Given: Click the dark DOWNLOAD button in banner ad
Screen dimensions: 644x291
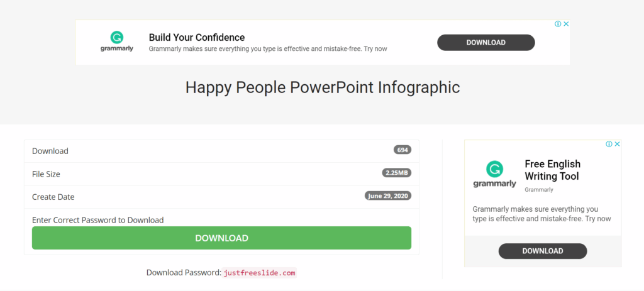Looking at the screenshot, I should point(486,43).
